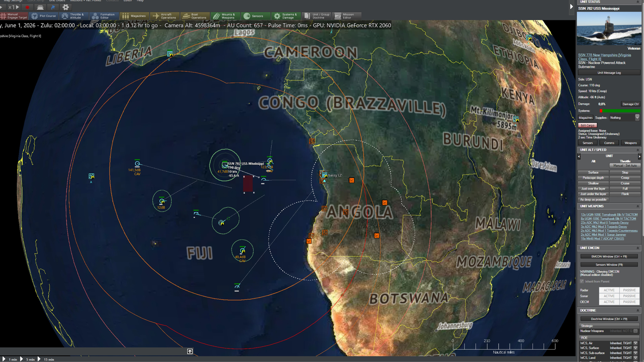Open UGM-109E Tomahawk Blk IV weapon link
The height and width of the screenshot is (362, 644).
pos(609,215)
